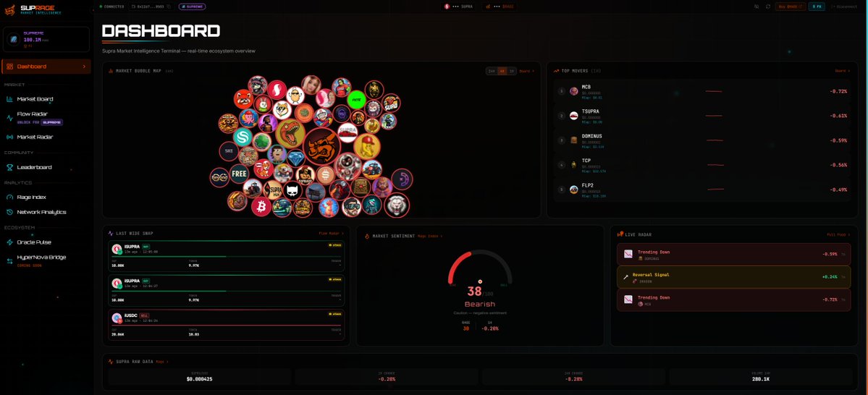Click the Rage Index gauge icon
Screen dimensions: 868x395
click(x=9, y=197)
